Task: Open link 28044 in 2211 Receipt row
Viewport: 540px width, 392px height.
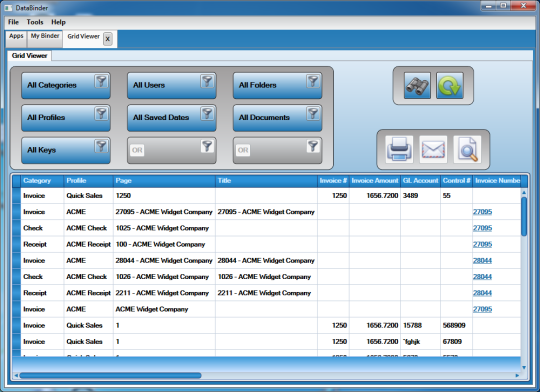Action: pyautogui.click(x=482, y=293)
